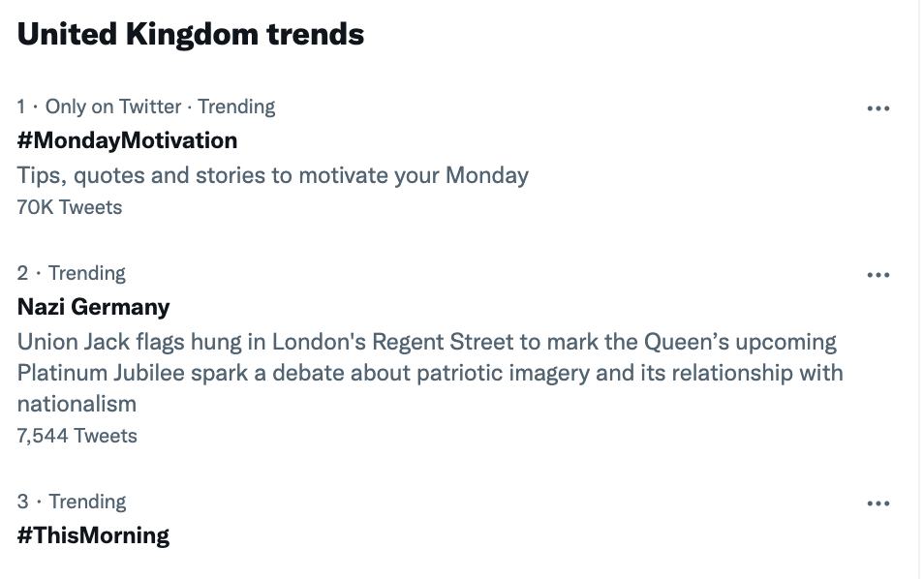The width and height of the screenshot is (924, 579).
Task: Click the 7,544 Tweets count
Action: tap(77, 436)
